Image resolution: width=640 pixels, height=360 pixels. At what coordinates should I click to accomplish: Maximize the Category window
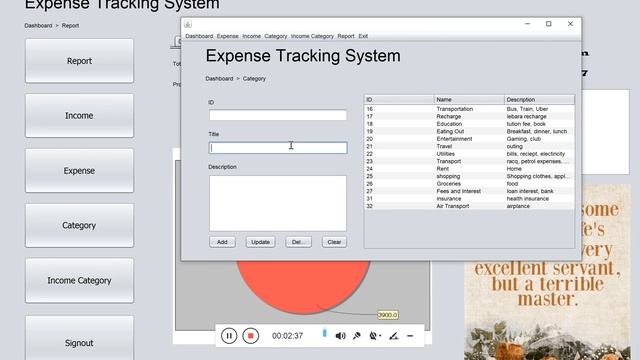coord(549,24)
